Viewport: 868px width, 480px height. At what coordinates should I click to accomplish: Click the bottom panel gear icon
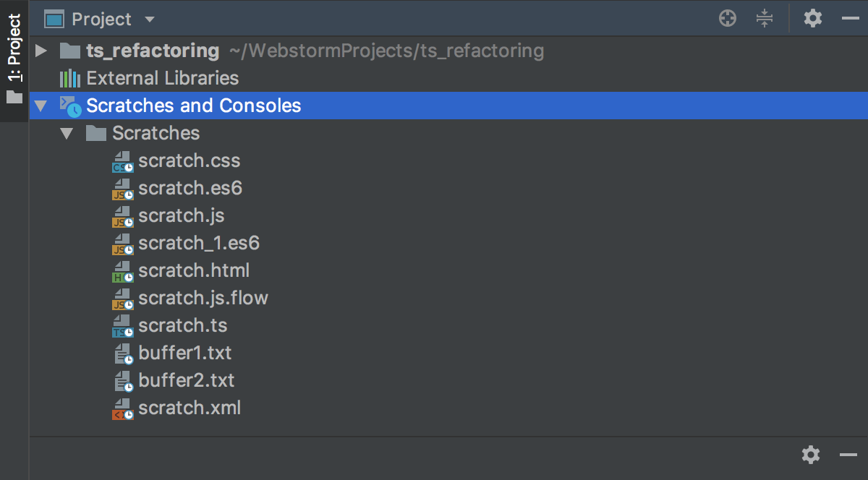coord(811,455)
